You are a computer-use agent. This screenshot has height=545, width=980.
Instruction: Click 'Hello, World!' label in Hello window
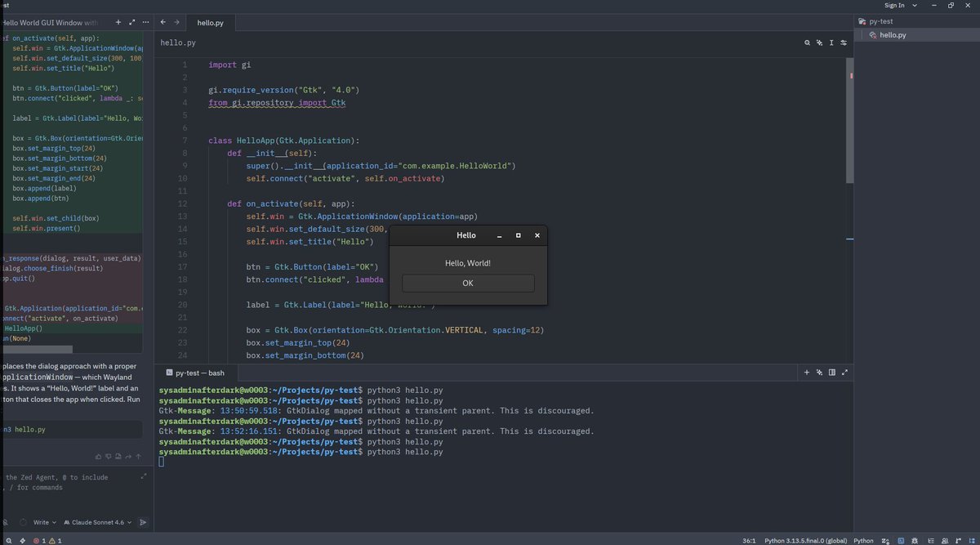pyautogui.click(x=468, y=263)
